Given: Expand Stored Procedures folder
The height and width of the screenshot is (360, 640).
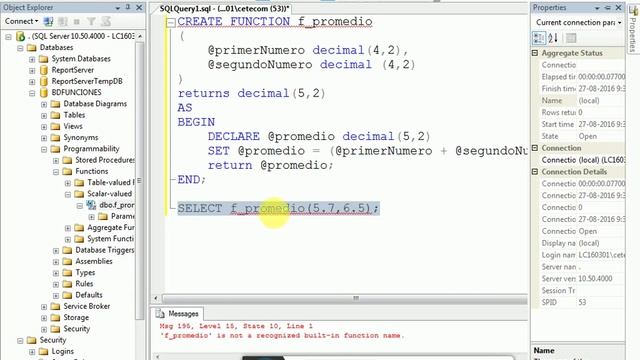Looking at the screenshot, I should point(56,160).
